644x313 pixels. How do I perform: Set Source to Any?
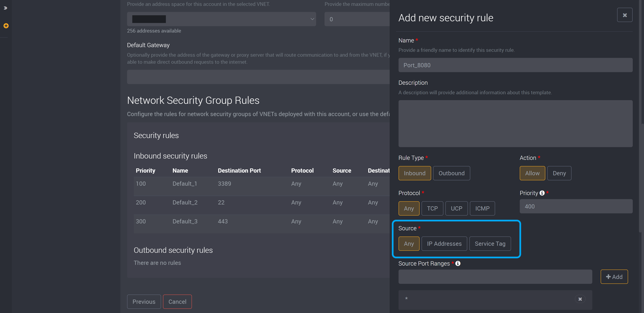pos(409,244)
